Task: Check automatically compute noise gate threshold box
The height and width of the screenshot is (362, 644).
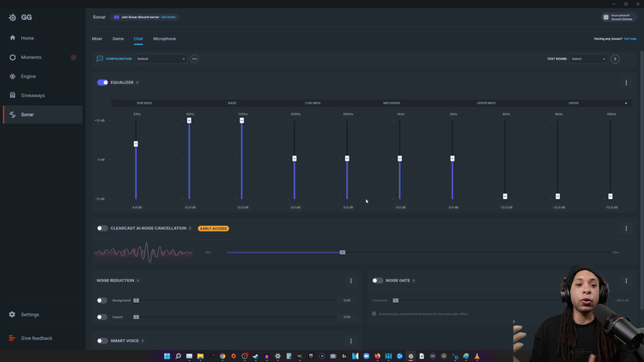Action: 374,314
